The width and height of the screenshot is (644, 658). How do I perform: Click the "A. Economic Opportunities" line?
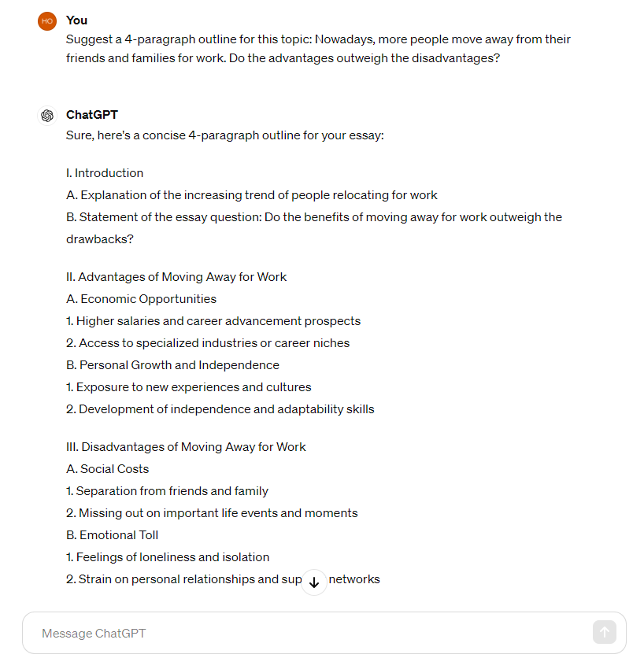point(141,299)
